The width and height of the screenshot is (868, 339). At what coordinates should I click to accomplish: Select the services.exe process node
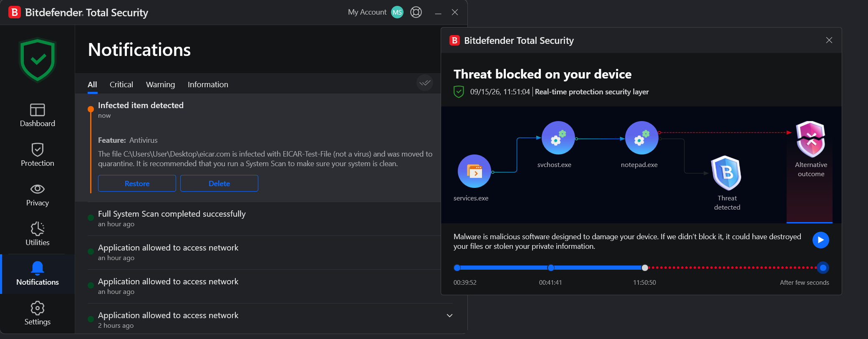point(474,171)
